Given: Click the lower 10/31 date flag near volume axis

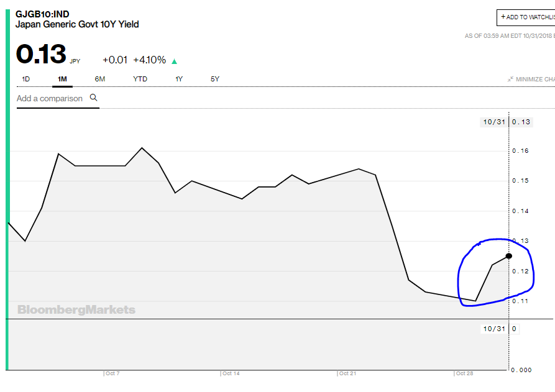Looking at the screenshot, I should click(x=494, y=329).
